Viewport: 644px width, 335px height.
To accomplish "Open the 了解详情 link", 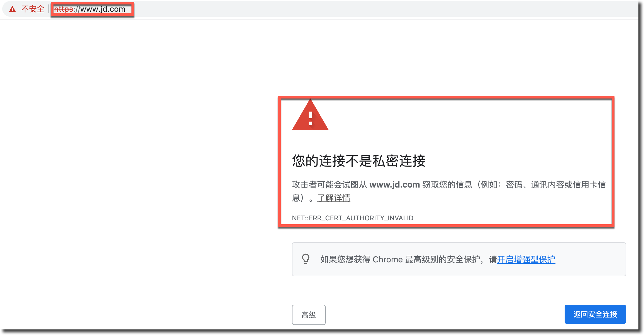I will tap(334, 198).
